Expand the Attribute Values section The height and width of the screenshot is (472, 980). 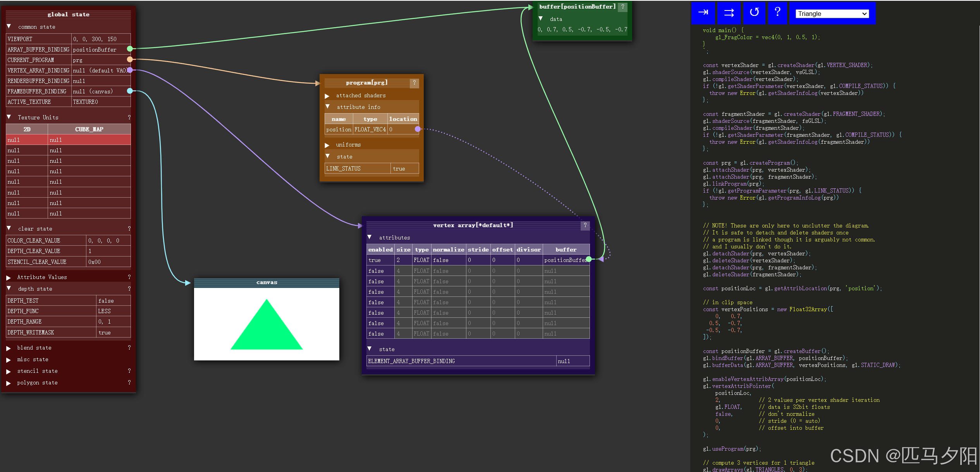pyautogui.click(x=9, y=277)
